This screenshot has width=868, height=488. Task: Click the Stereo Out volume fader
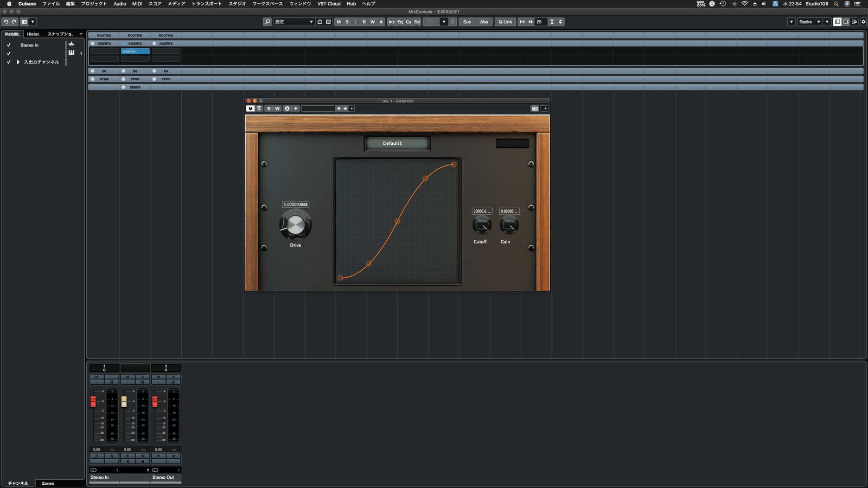pos(155,401)
